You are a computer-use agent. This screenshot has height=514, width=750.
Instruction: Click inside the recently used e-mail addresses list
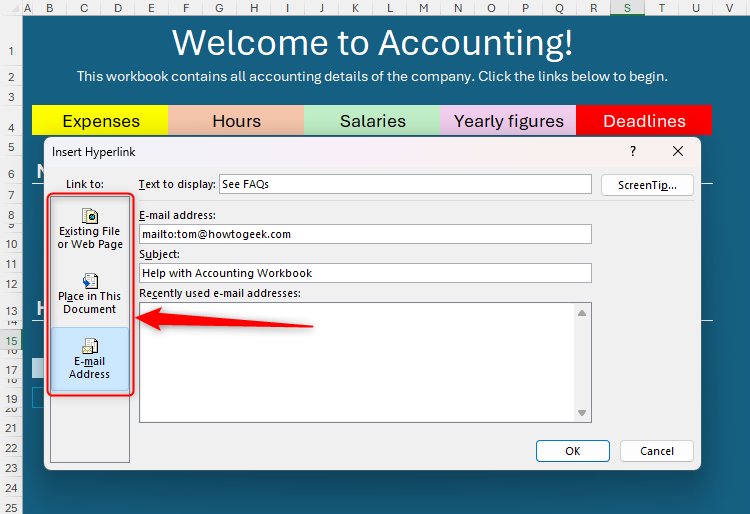pos(357,362)
